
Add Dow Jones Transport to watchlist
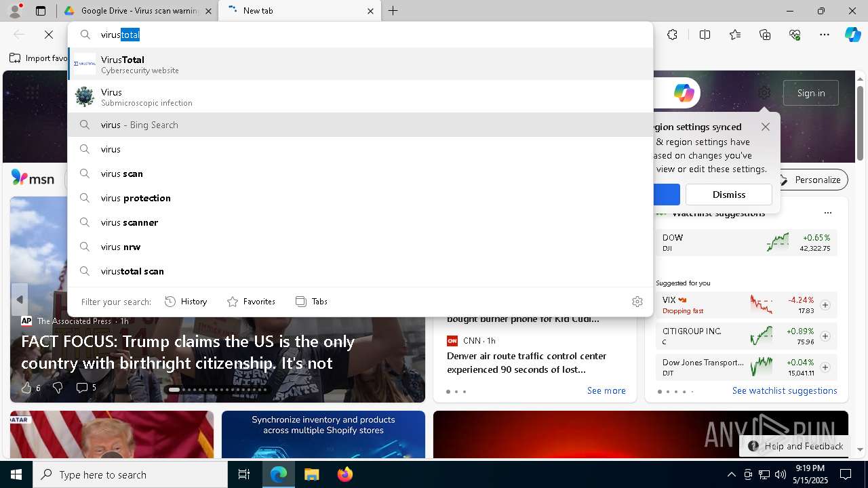click(825, 367)
